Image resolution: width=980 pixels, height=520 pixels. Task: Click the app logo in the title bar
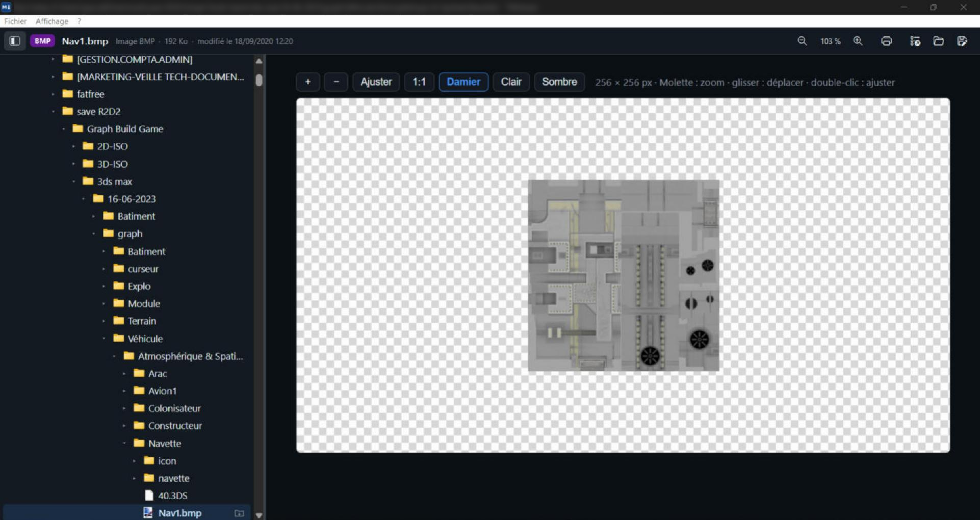click(x=6, y=7)
